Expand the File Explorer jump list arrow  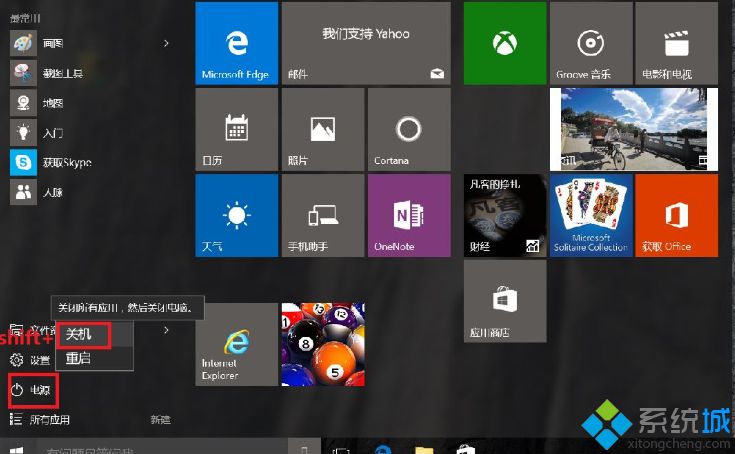tap(166, 330)
